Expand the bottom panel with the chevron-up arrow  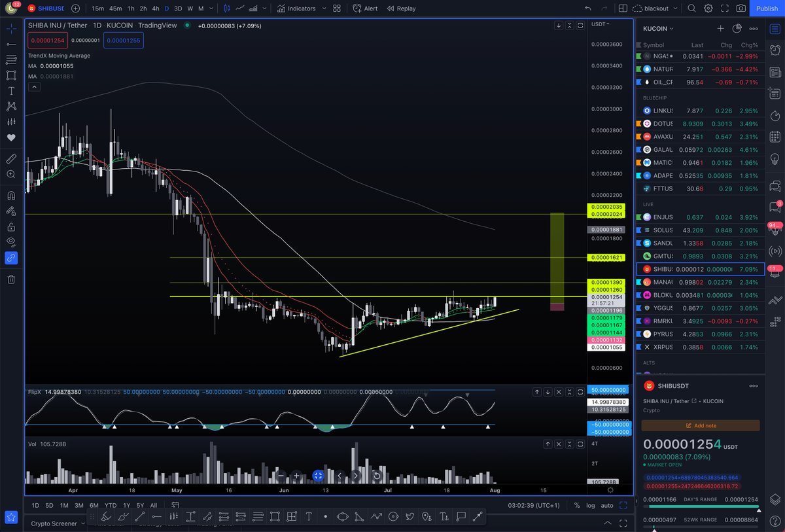point(609,523)
